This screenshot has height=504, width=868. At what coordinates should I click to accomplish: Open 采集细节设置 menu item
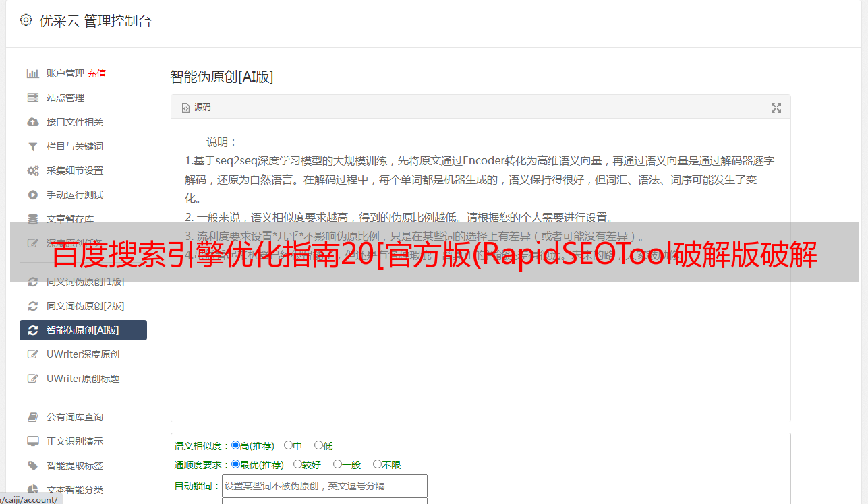(x=75, y=170)
